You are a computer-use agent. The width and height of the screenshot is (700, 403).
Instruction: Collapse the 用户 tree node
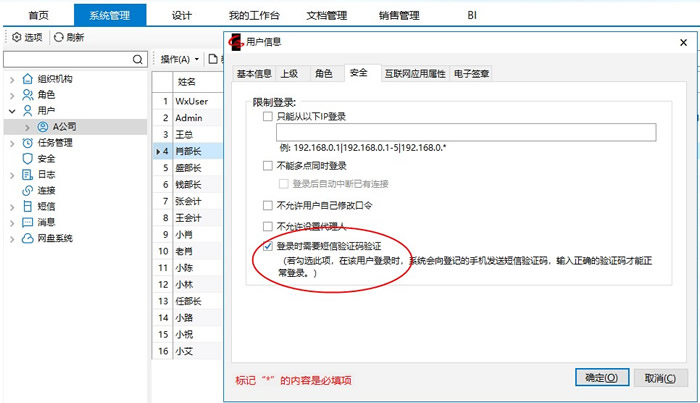11,111
